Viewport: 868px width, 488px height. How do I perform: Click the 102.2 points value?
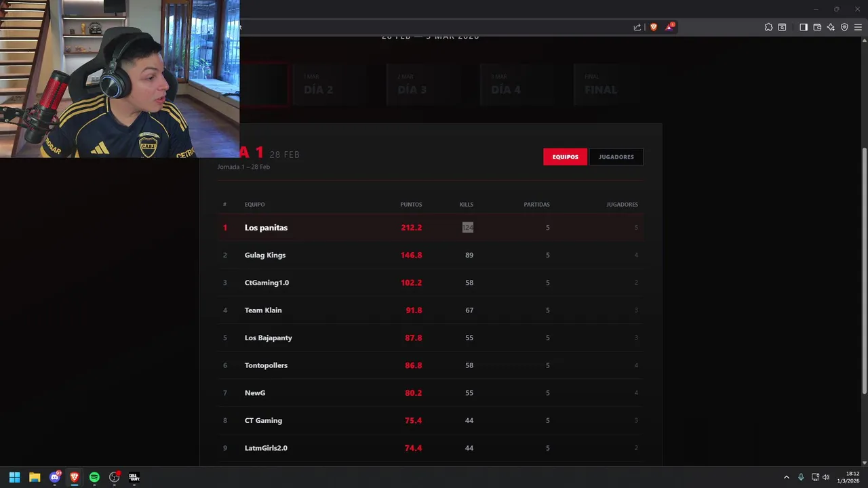411,283
